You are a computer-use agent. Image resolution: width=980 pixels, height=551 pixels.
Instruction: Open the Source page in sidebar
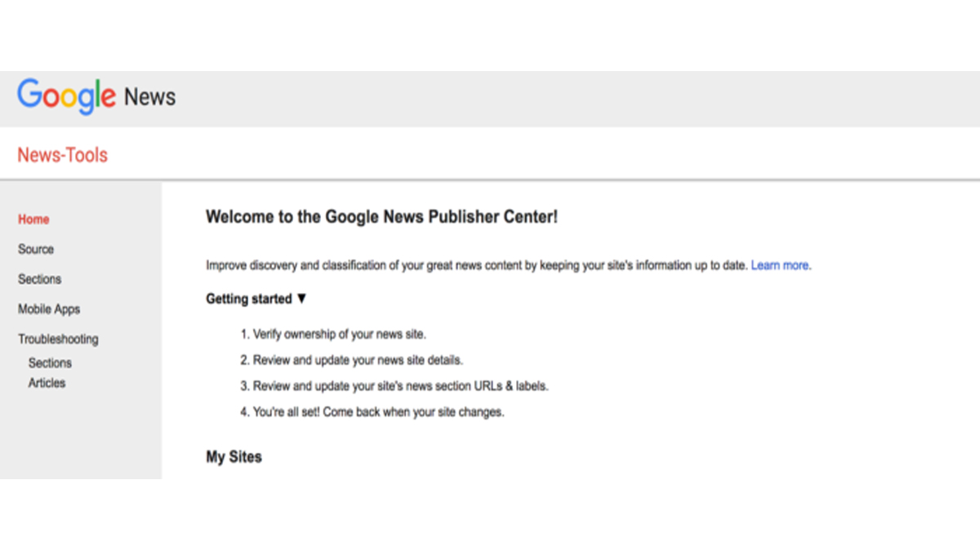click(36, 249)
